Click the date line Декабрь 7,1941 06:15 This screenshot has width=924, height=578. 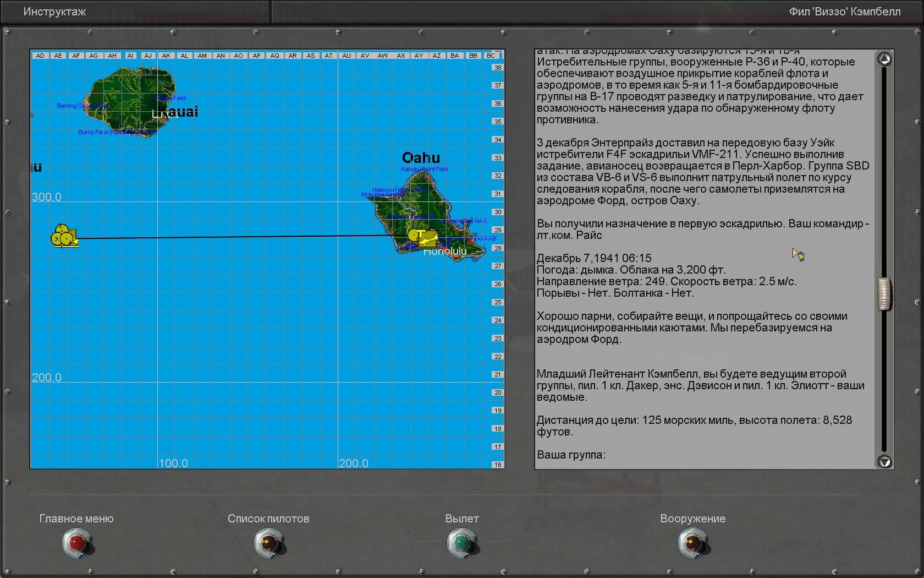594,258
